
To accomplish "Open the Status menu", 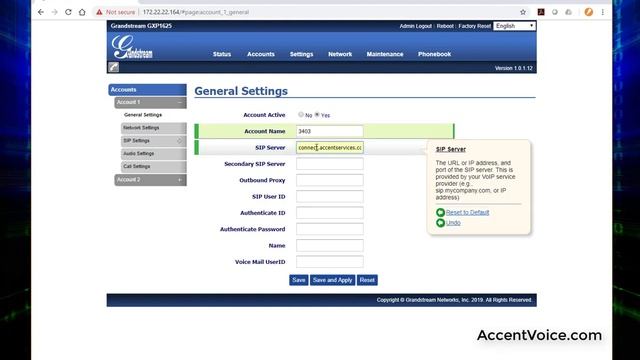I will pyautogui.click(x=222, y=54).
